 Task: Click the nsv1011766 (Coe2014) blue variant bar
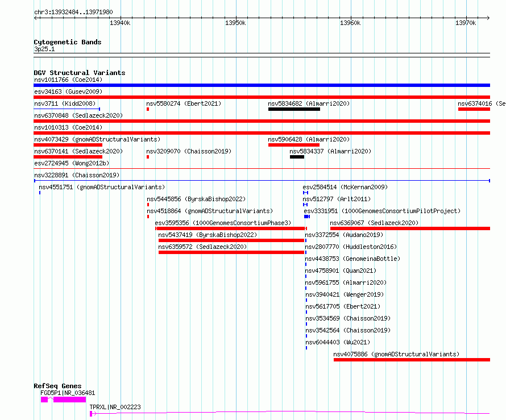click(262, 85)
